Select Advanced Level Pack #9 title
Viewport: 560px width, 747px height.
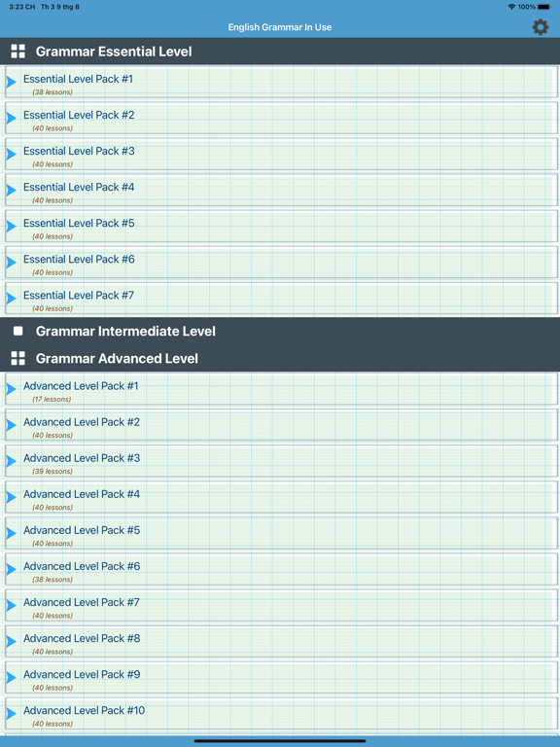(82, 674)
